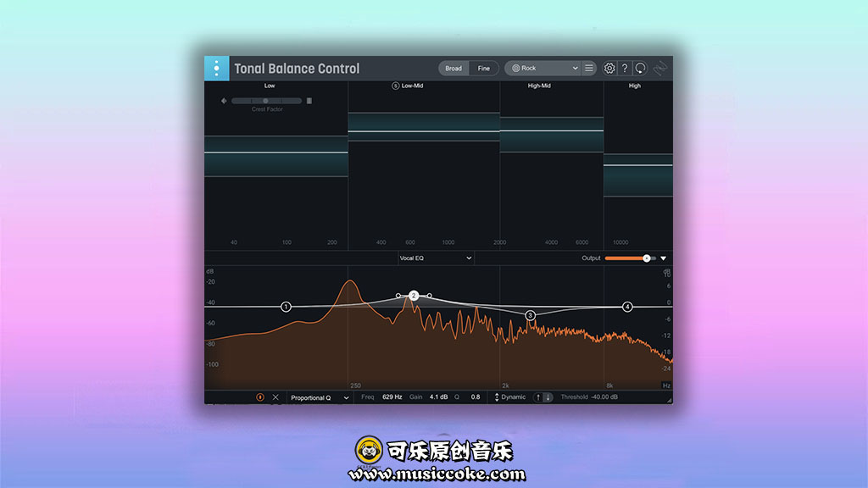Click the Hz scale label
The width and height of the screenshot is (868, 488).
[666, 385]
